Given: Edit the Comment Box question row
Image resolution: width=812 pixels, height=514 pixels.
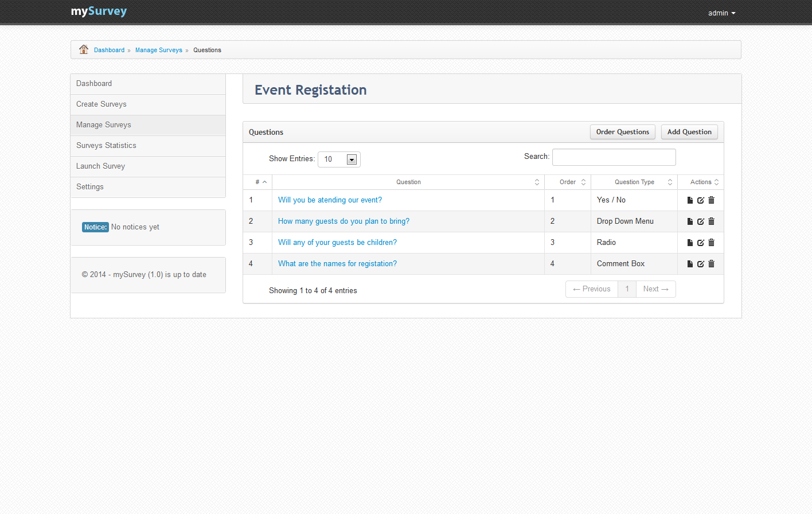Looking at the screenshot, I should 701,264.
